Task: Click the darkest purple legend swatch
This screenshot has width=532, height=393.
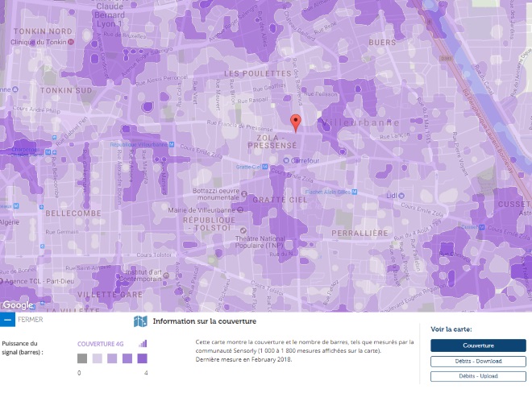Action: coord(142,358)
